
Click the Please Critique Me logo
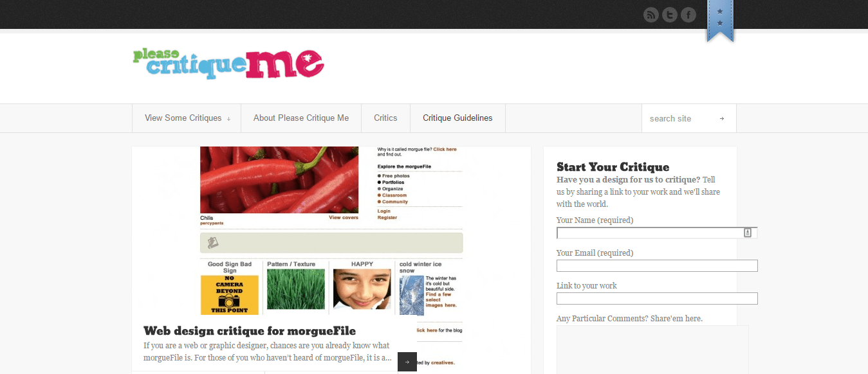point(227,62)
